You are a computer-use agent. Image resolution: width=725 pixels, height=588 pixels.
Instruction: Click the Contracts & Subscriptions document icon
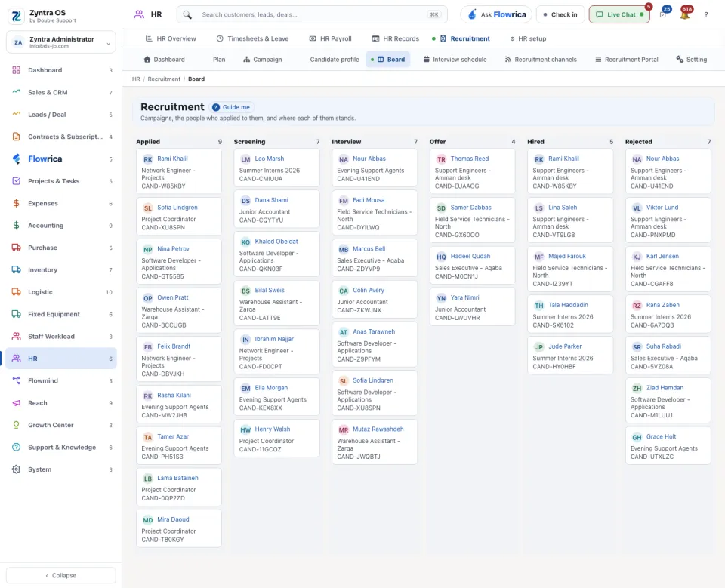point(16,137)
